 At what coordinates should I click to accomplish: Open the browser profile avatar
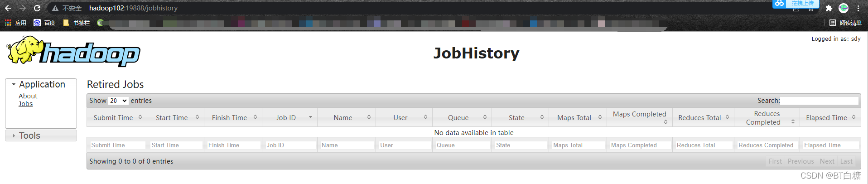[844, 8]
